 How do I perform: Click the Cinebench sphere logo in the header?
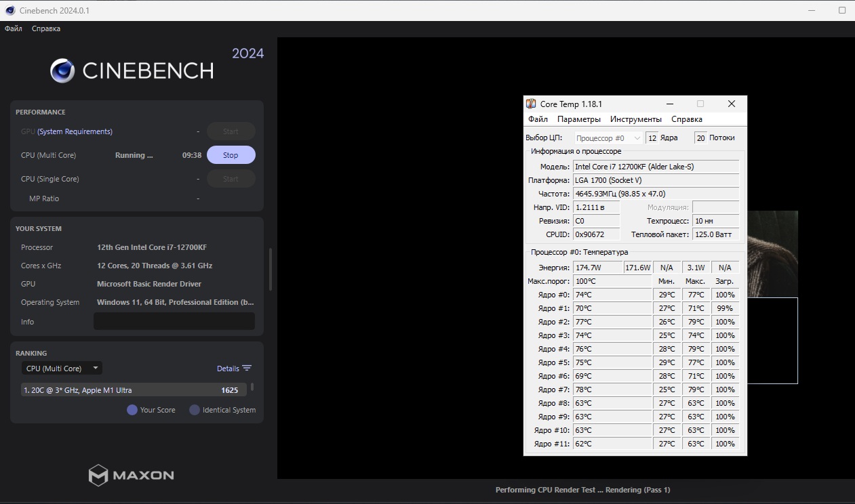(x=62, y=70)
